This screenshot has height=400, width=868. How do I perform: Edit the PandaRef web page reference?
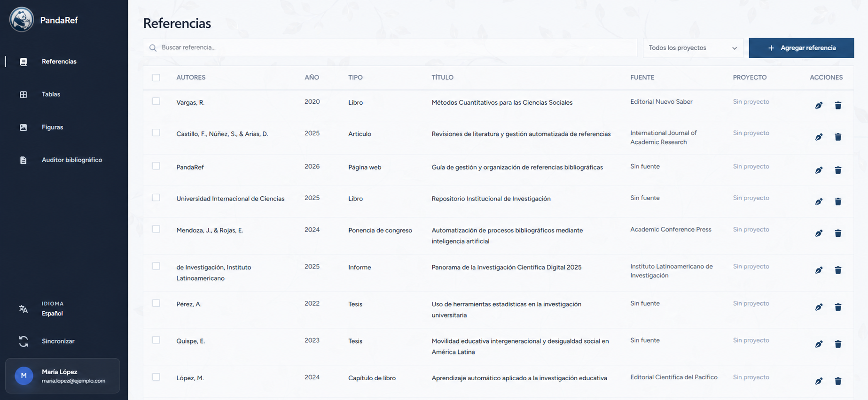819,170
